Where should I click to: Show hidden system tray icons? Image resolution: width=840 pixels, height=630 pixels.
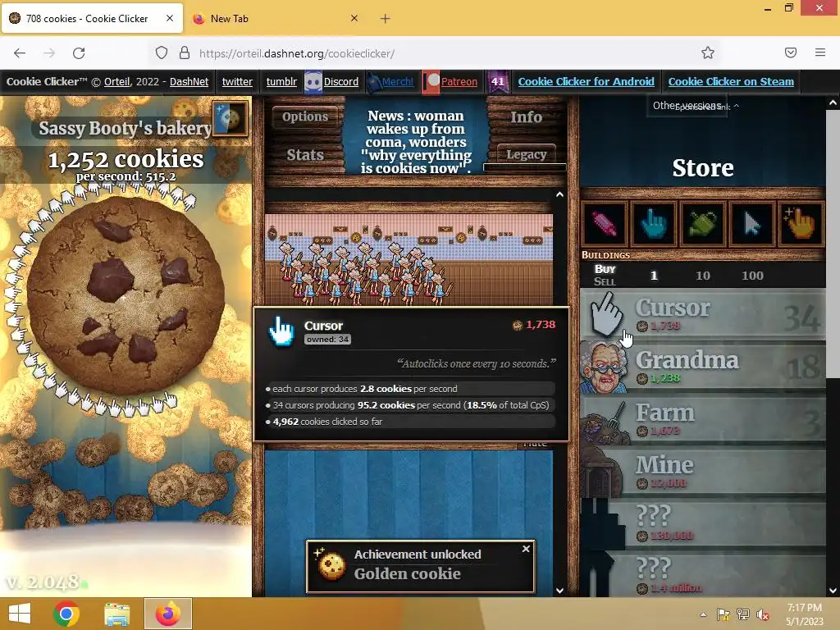tap(703, 614)
